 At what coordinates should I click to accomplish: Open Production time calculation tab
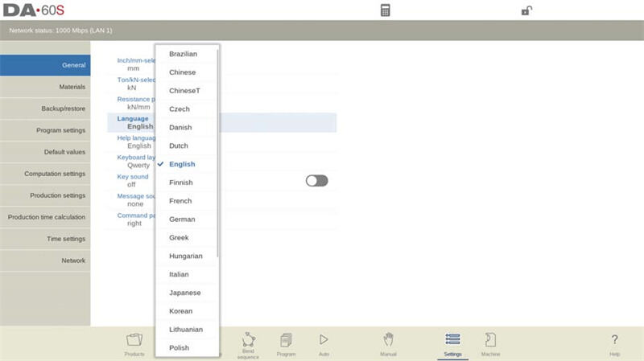pyautogui.click(x=45, y=217)
